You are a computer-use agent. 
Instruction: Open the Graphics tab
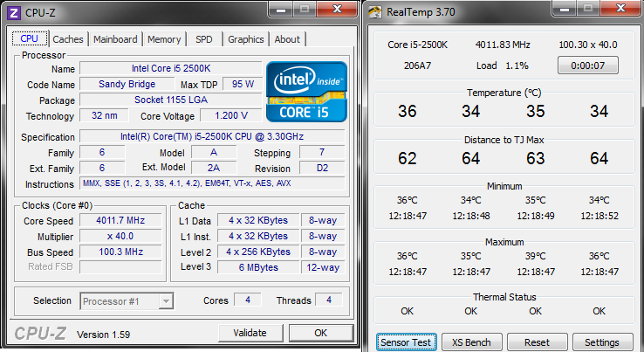[246, 39]
